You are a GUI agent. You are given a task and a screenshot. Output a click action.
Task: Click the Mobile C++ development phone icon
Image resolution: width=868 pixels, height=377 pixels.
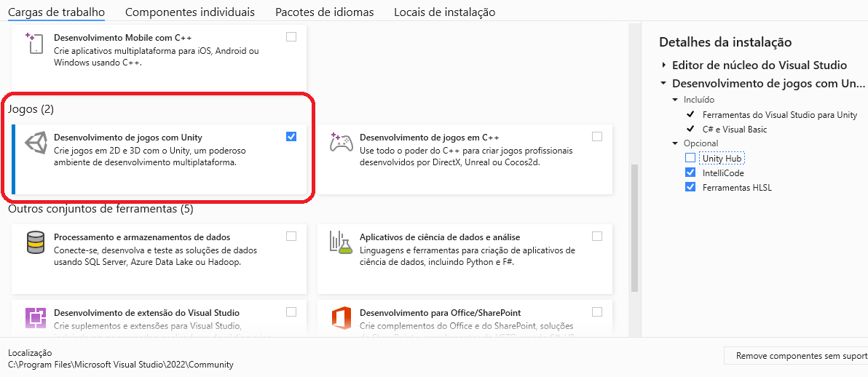coord(34,43)
